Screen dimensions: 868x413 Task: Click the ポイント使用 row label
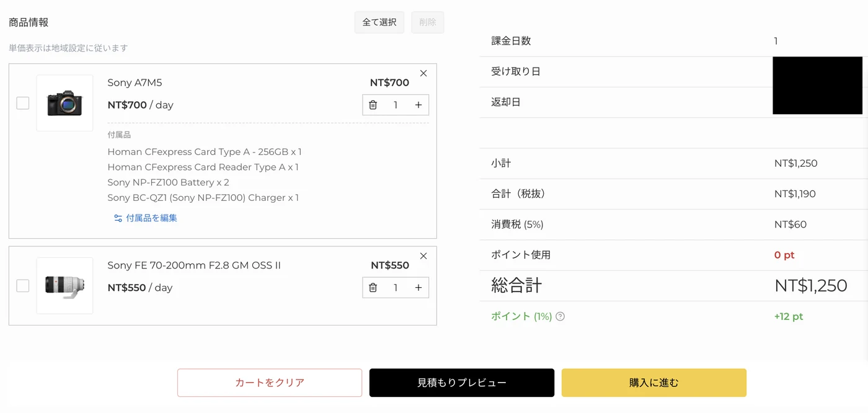[521, 255]
